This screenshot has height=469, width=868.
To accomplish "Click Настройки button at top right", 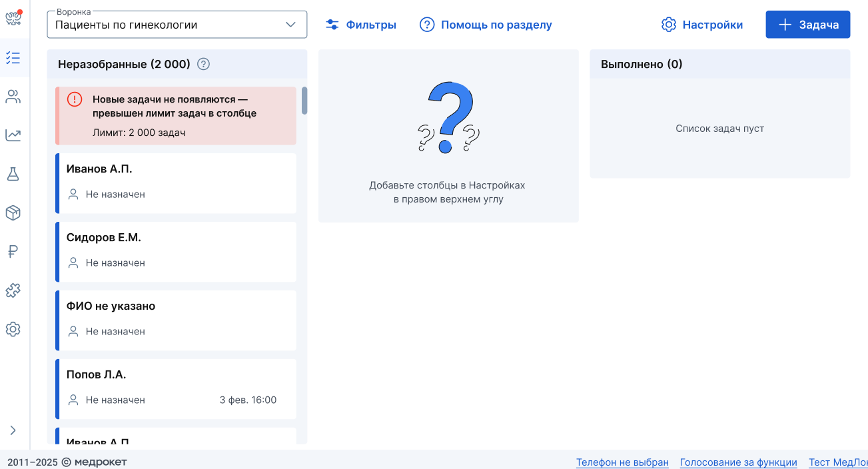I will coord(702,25).
